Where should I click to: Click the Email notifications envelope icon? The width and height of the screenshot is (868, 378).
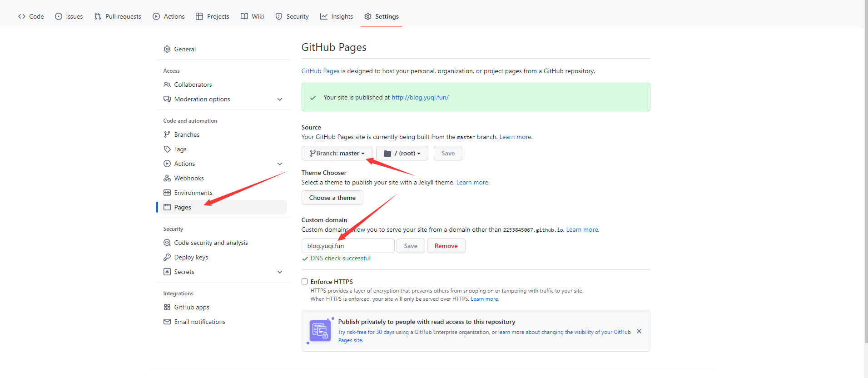click(167, 322)
